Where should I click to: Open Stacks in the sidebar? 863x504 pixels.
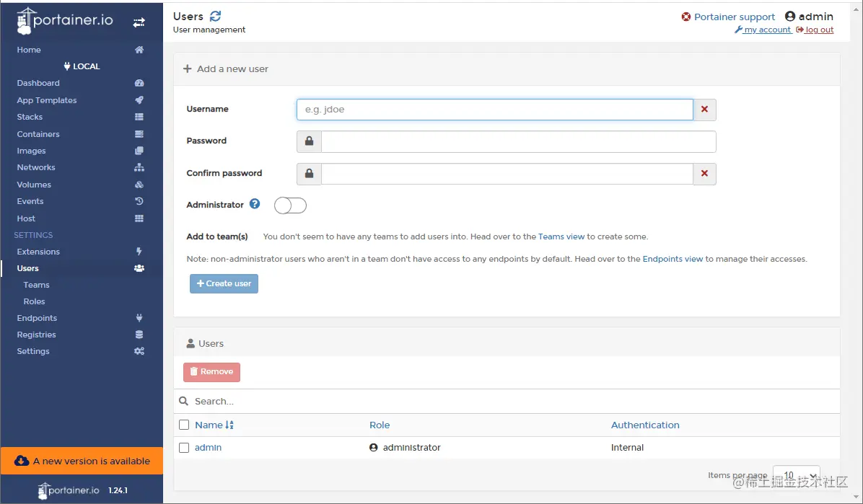click(x=30, y=117)
